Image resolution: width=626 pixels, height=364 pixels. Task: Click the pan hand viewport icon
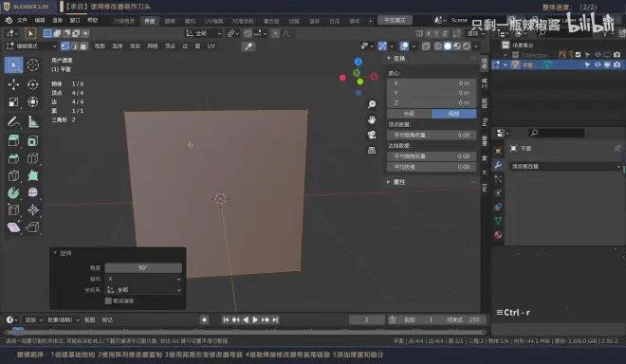(372, 119)
